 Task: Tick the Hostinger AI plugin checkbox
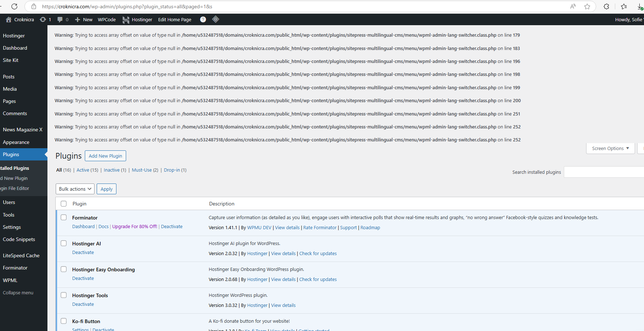[x=64, y=243]
